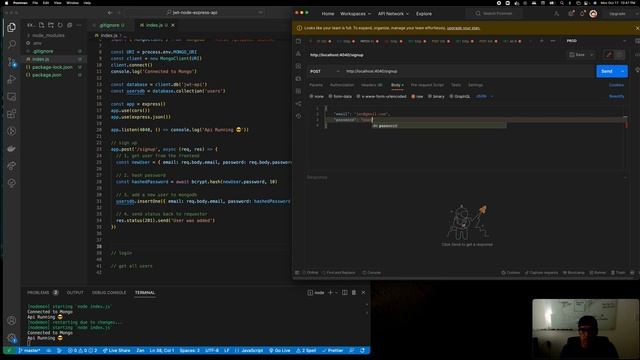
Task: Select the form-data body radio
Action: tap(331, 97)
